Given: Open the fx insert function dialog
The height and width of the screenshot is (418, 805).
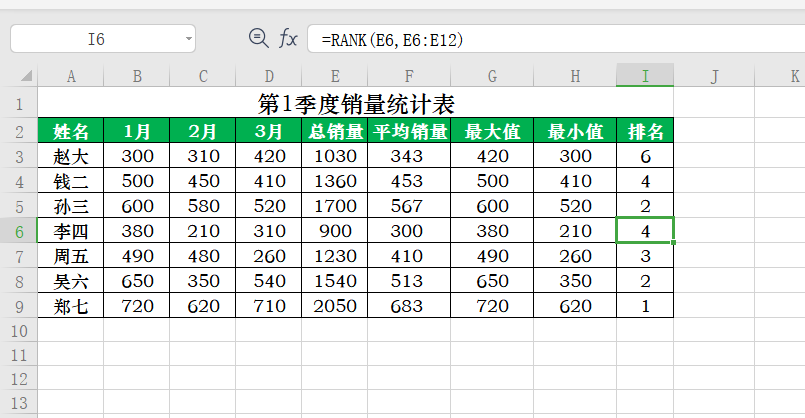Looking at the screenshot, I should 289,39.
